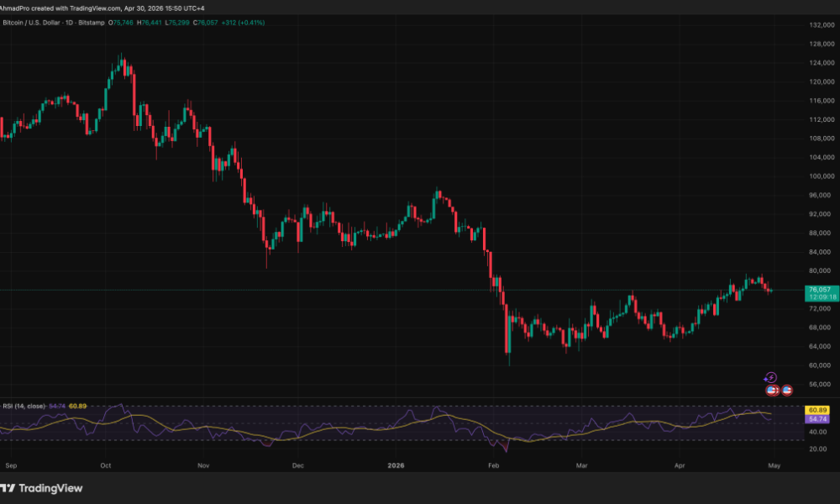The width and height of the screenshot is (840, 504).
Task: Click the RSI (14, close) indicator title
Action: point(24,406)
